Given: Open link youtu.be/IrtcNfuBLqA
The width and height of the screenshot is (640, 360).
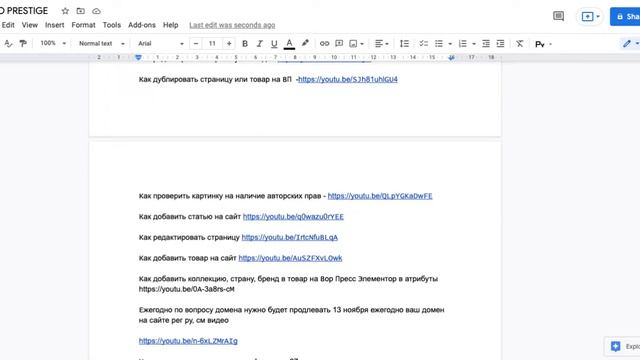Looking at the screenshot, I should coord(290,238).
